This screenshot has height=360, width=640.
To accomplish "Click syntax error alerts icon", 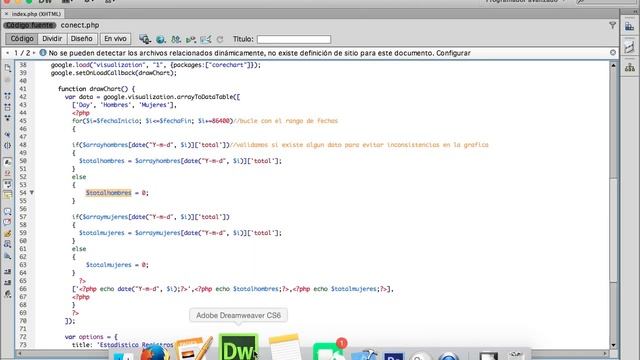I will click(x=7, y=195).
